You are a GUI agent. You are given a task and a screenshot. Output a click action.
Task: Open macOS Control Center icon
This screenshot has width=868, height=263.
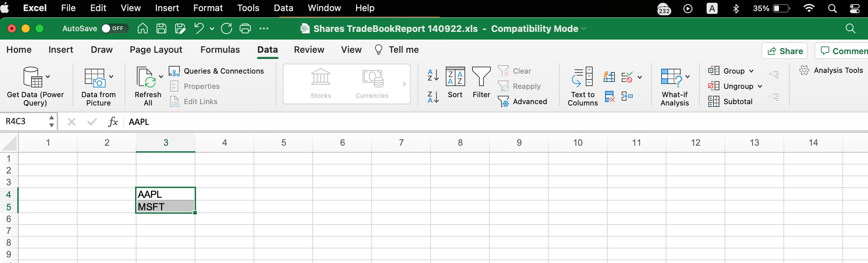[855, 8]
